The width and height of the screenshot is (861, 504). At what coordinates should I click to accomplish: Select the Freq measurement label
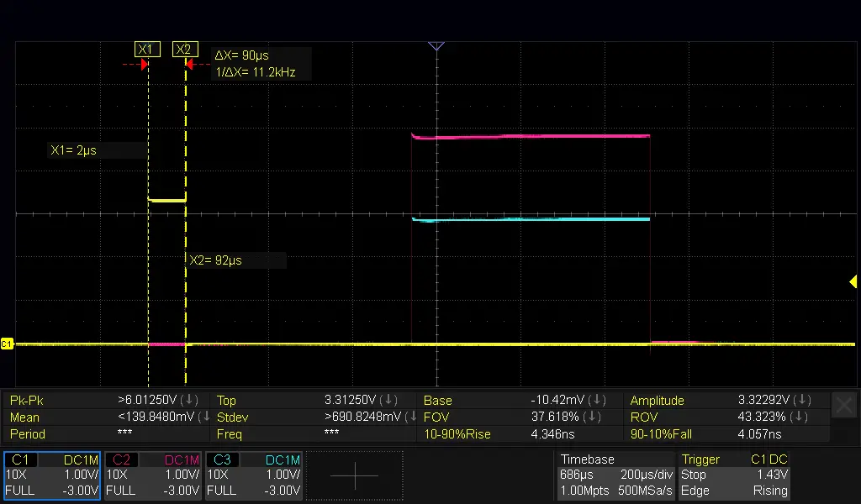coord(229,434)
